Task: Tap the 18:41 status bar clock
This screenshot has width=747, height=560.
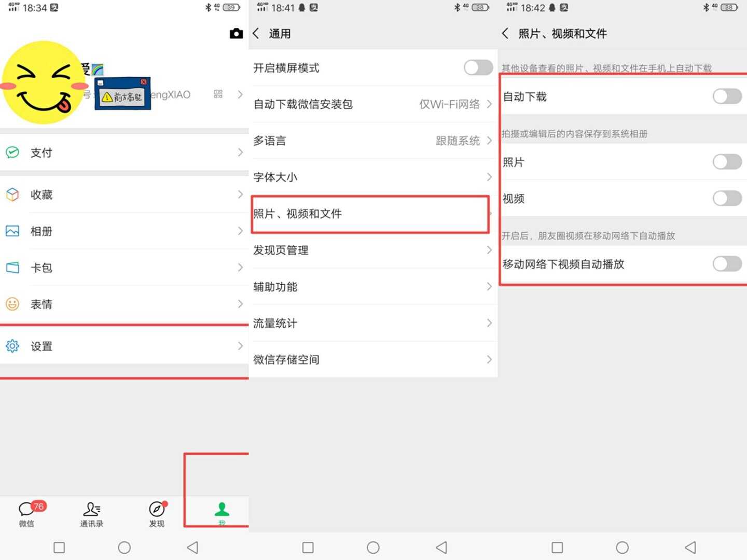Action: [283, 8]
